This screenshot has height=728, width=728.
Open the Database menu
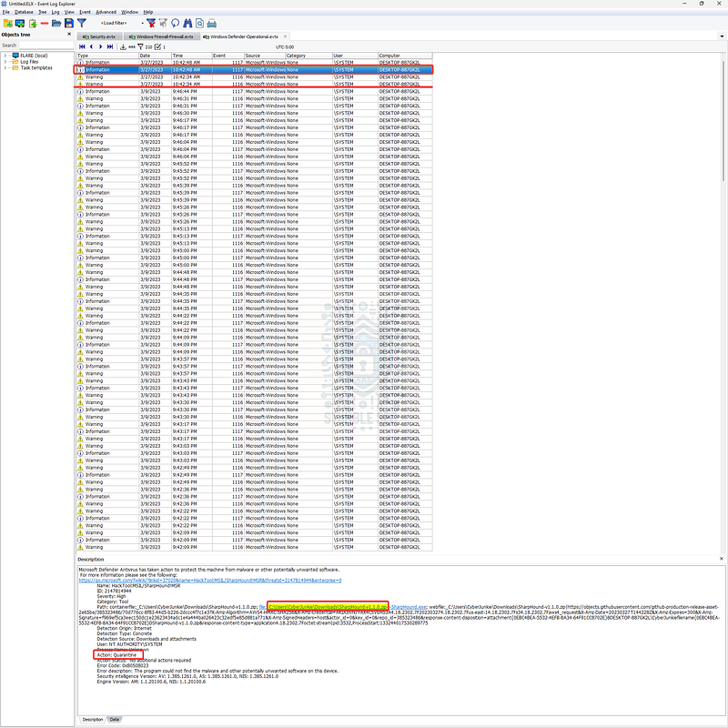pyautogui.click(x=24, y=12)
